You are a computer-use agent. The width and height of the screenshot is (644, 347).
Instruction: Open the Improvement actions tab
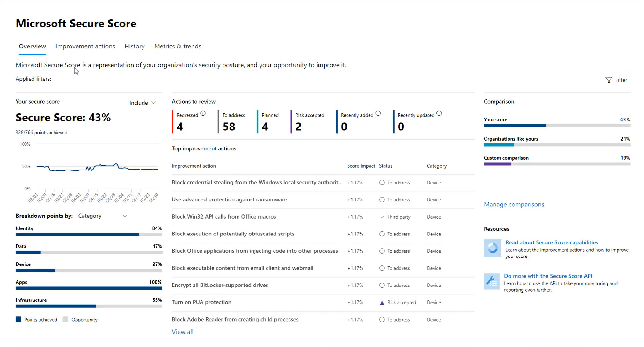(85, 46)
